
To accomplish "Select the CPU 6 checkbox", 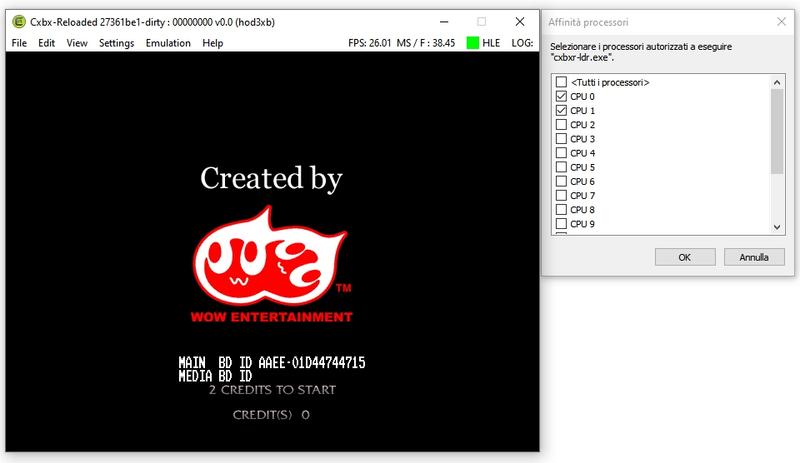I will 561,181.
